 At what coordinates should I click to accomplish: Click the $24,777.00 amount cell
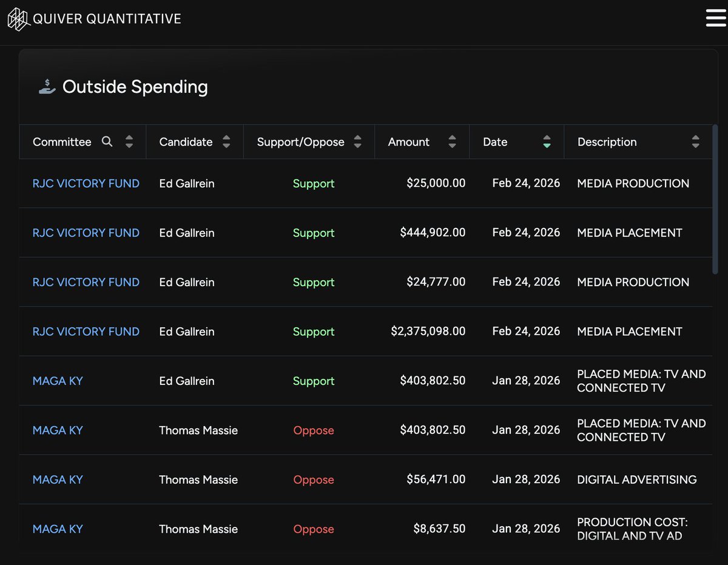pyautogui.click(x=436, y=282)
